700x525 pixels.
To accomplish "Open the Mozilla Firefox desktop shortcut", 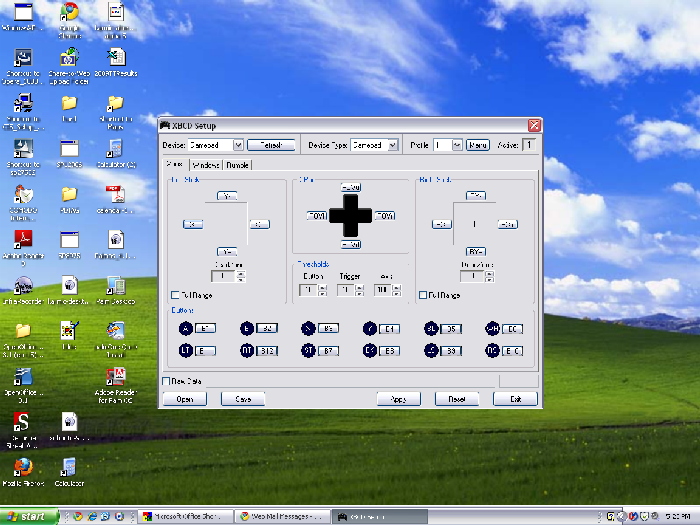I will [23, 467].
